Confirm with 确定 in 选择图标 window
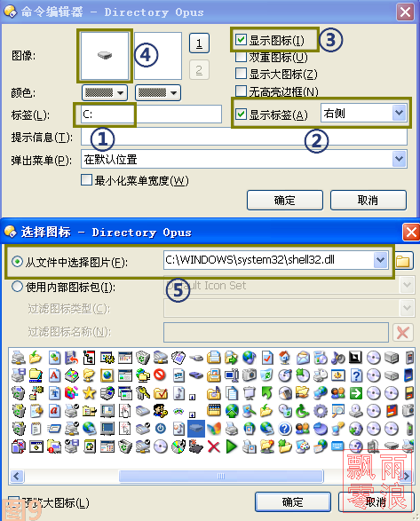 coord(293,502)
